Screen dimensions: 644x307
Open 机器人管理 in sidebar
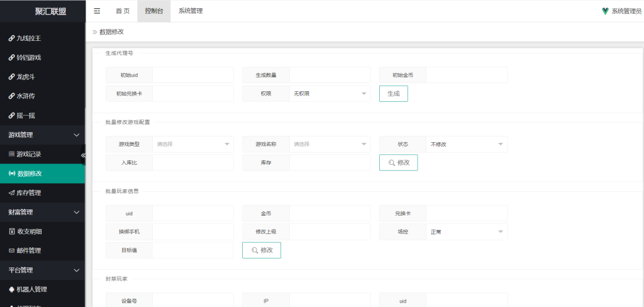point(42,289)
